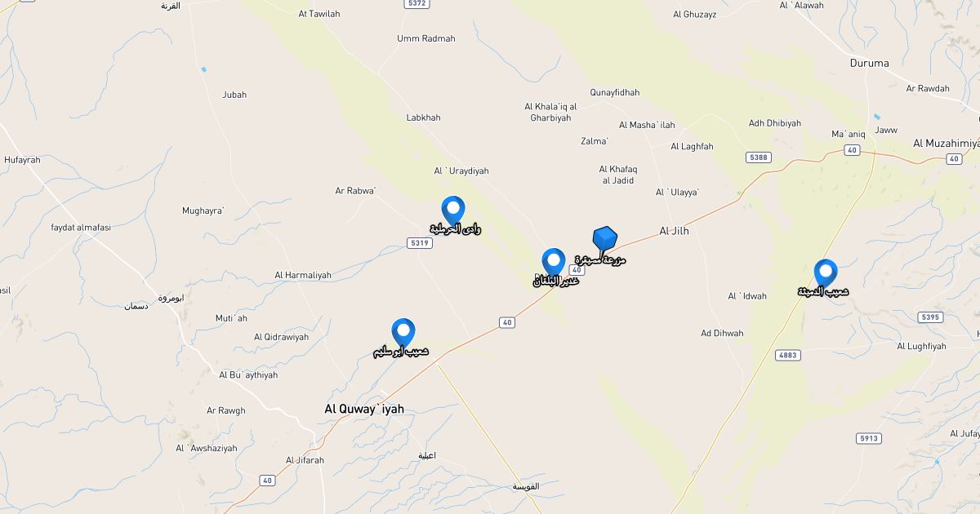Viewport: 980px width, 514px height.
Task: Click the Al Harmaliyah village label
Action: tap(303, 275)
